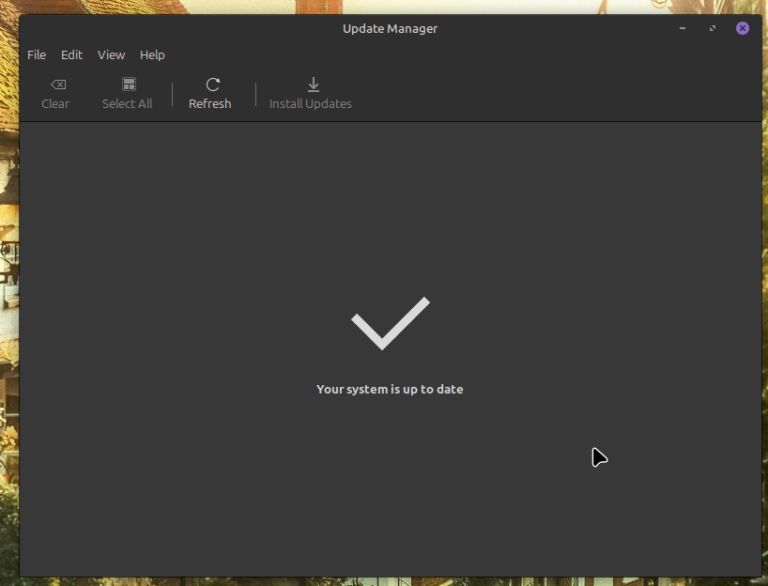This screenshot has height=586, width=768.
Task: Click the large checkmark status icon
Action: [x=390, y=323]
